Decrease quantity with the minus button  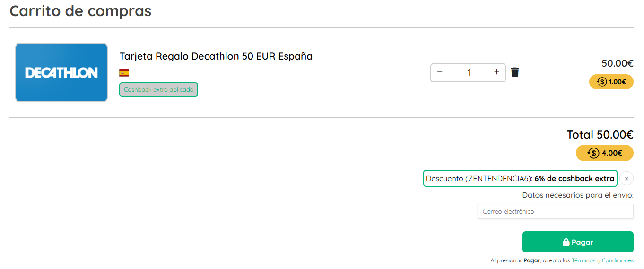click(x=440, y=72)
